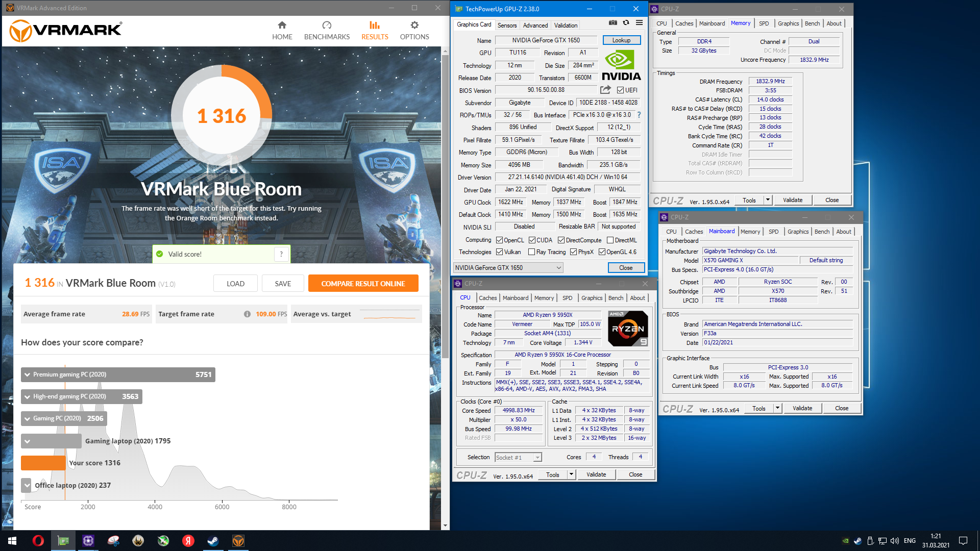Click the orange Your score bar
The width and height of the screenshot is (980, 551).
click(43, 463)
